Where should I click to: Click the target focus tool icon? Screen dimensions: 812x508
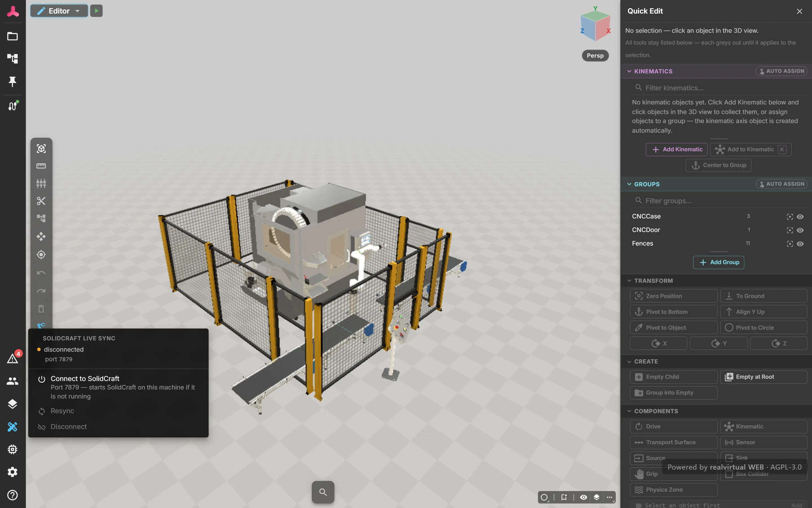point(41,255)
